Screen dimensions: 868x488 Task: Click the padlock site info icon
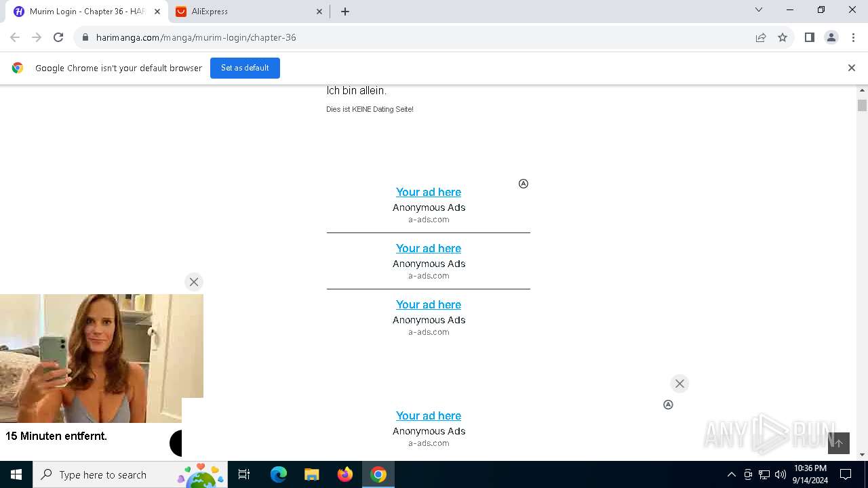pos(85,37)
